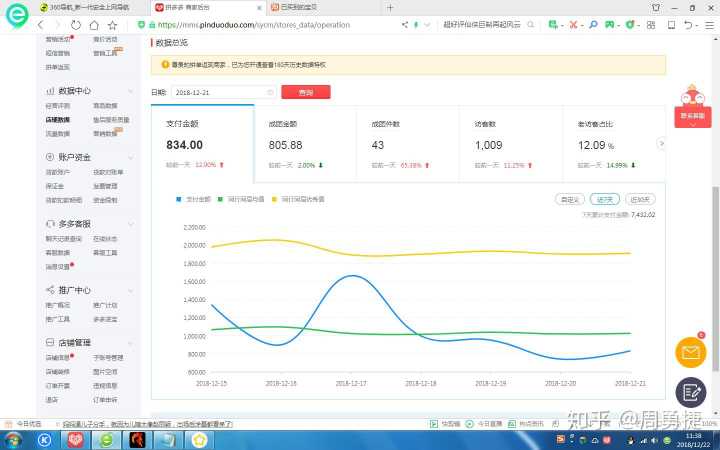Click the red 查询 query button

pyautogui.click(x=306, y=92)
